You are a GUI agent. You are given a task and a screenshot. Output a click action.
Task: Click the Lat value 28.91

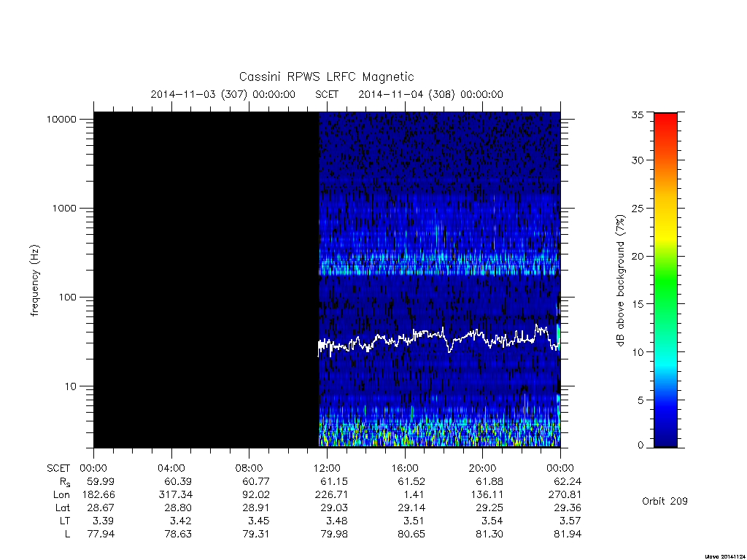pyautogui.click(x=255, y=508)
